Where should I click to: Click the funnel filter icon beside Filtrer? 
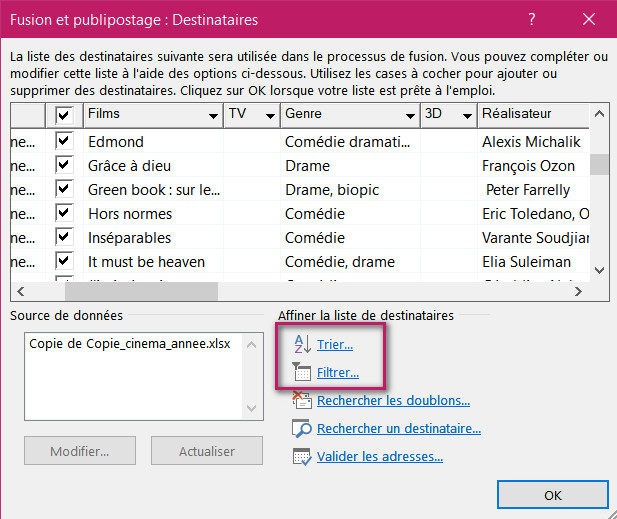click(301, 374)
